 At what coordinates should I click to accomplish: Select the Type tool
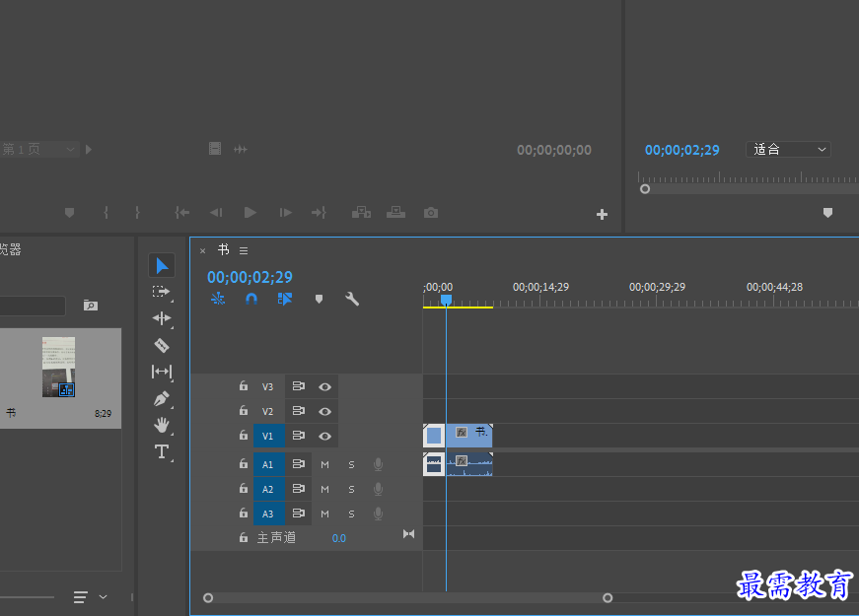pos(162,451)
